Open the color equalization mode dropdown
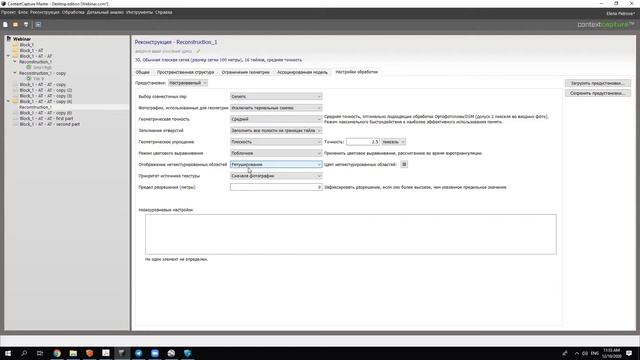This screenshot has height=360, width=640. tap(276, 153)
